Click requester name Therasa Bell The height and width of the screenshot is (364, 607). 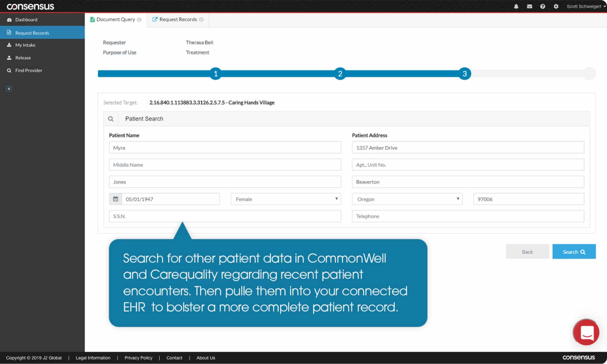click(x=199, y=42)
